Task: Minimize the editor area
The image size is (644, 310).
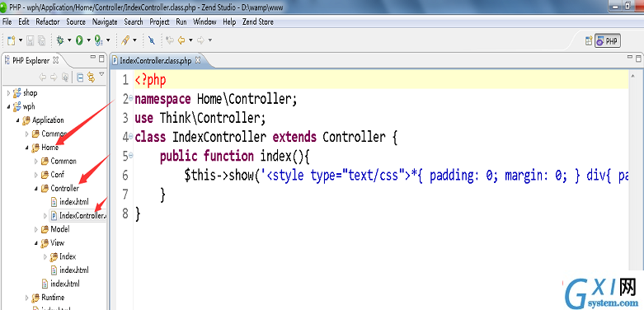Action: tap(630, 57)
